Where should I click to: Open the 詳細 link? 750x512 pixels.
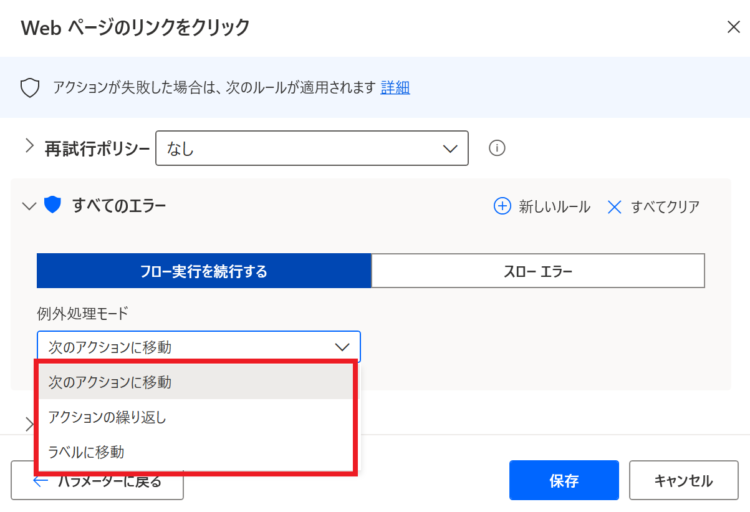pos(395,88)
